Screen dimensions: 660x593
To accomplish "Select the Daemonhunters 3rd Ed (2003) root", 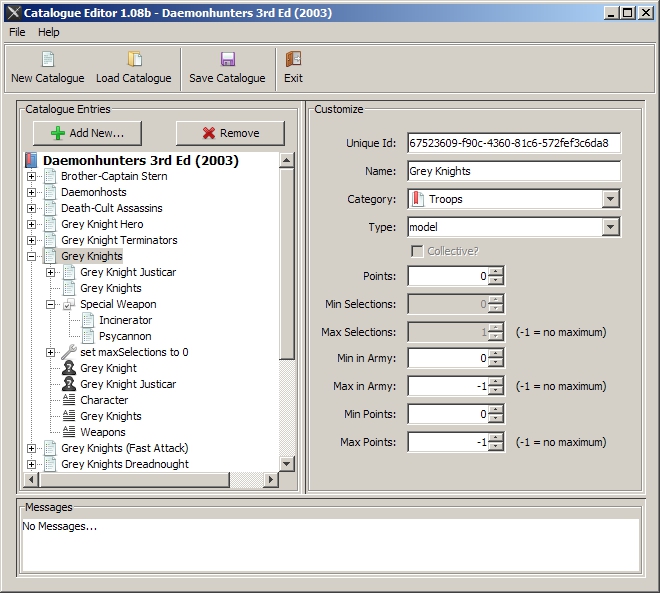I will (x=141, y=160).
